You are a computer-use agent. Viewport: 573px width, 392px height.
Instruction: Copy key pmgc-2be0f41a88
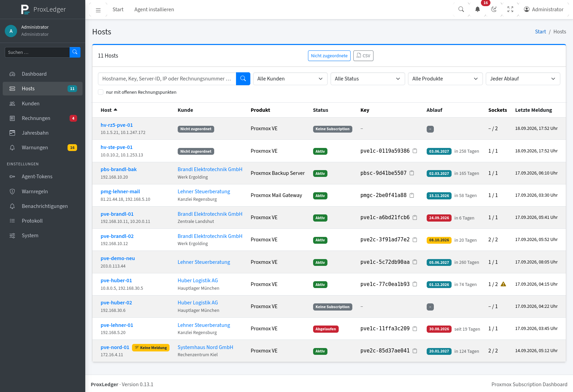[412, 195]
